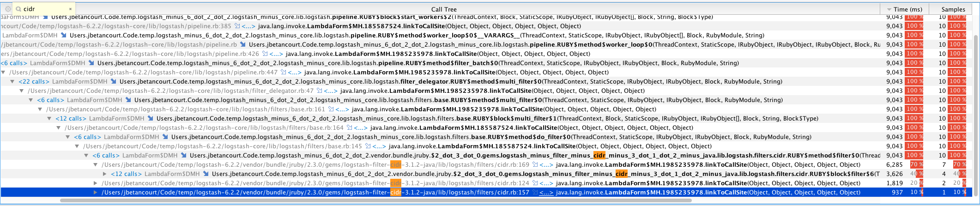
Task: Click blue arrow icon on start_workers$2 row
Action: (x=45, y=17)
